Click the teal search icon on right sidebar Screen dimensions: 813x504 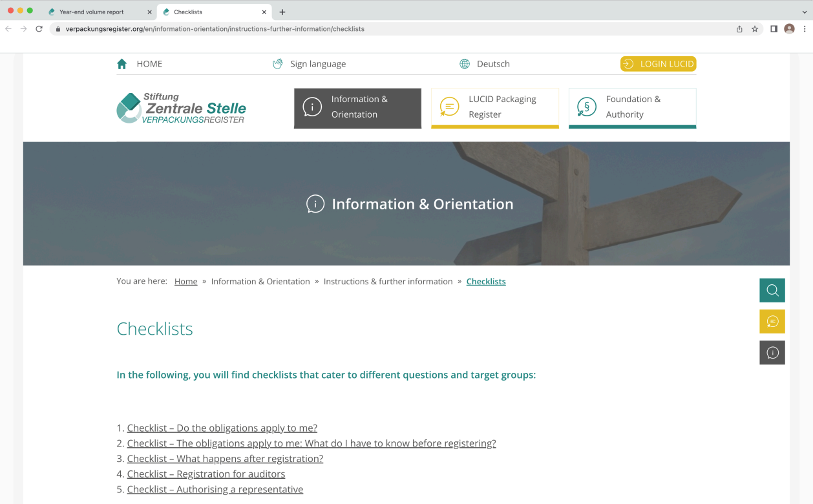click(x=772, y=290)
